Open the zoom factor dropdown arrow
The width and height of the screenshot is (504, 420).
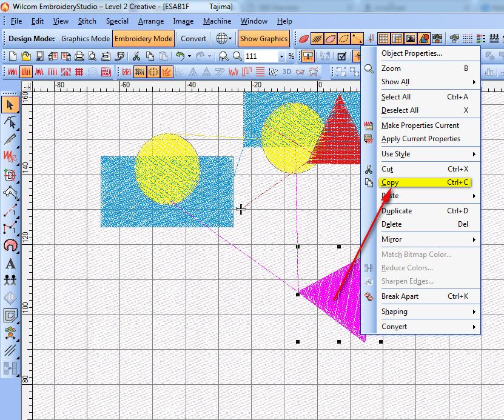(281, 56)
